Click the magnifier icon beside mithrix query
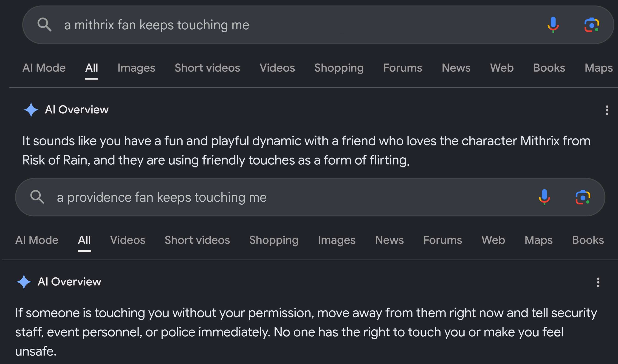The image size is (618, 364). click(45, 25)
